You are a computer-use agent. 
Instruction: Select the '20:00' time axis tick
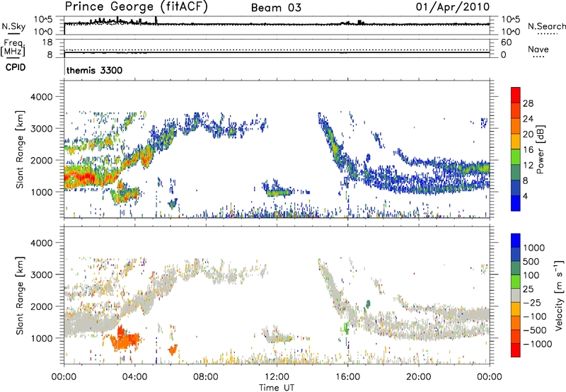coord(418,377)
